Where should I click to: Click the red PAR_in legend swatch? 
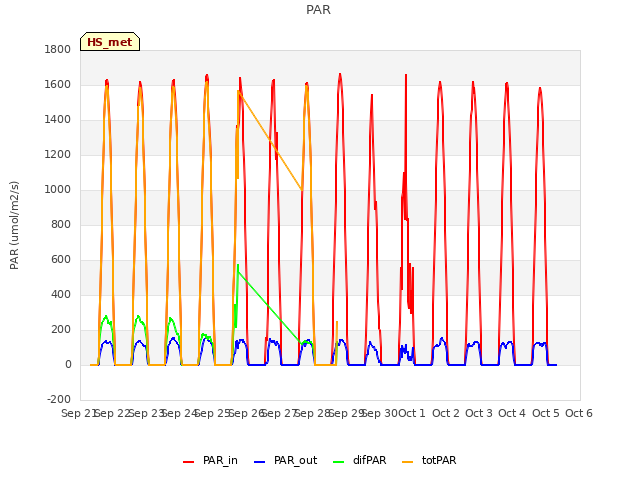[189, 462]
